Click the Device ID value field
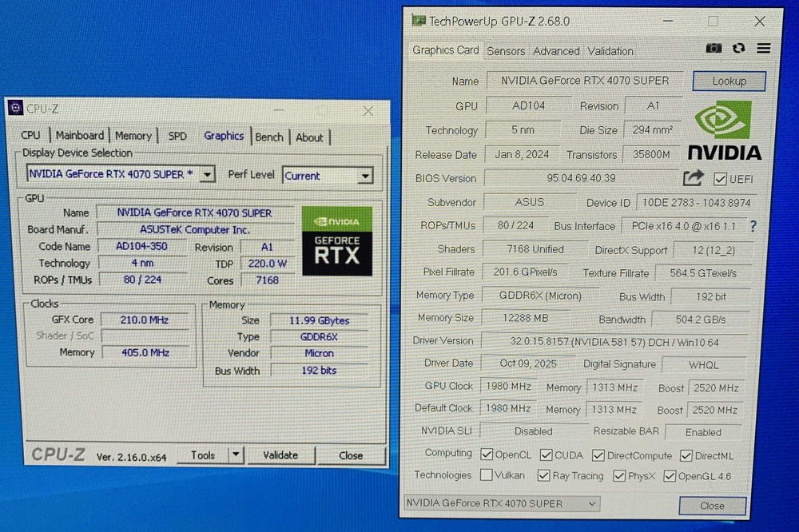Image resolution: width=799 pixels, height=532 pixels. (x=696, y=202)
